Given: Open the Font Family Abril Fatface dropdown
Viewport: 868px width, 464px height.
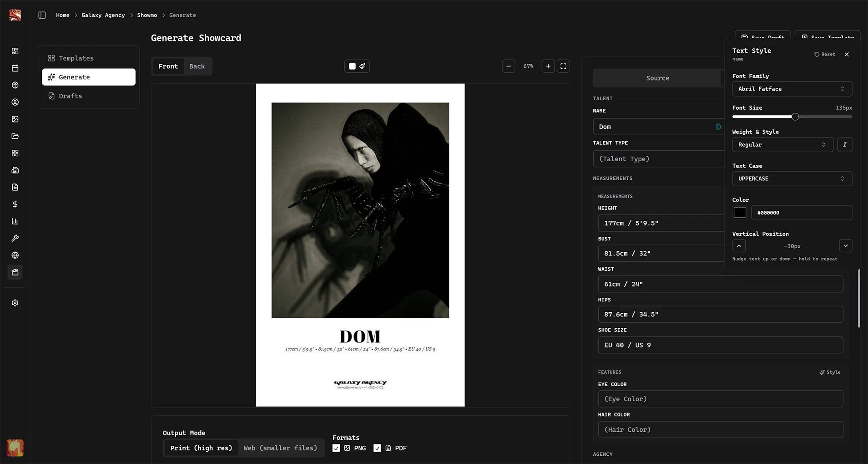Looking at the screenshot, I should point(792,89).
